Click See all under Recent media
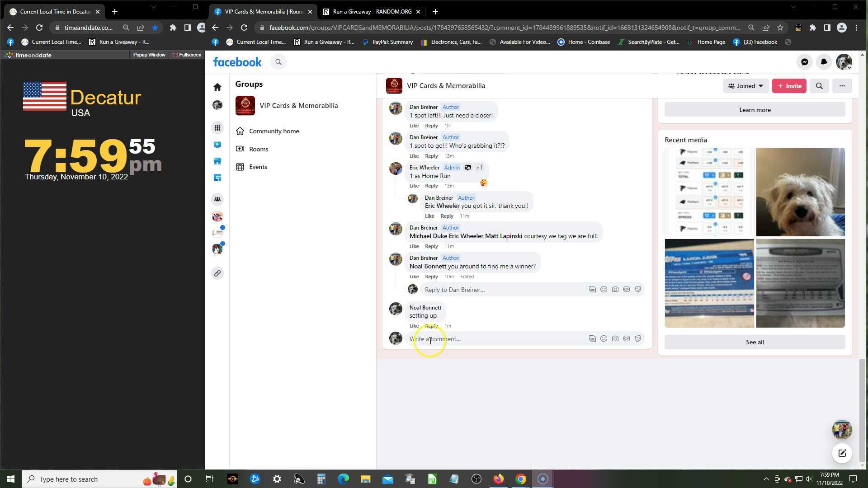The height and width of the screenshot is (488, 868). coord(754,342)
